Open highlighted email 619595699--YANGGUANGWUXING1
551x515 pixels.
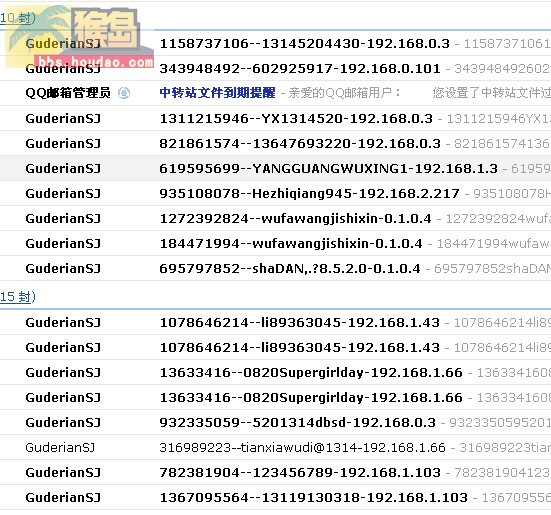pyautogui.click(x=328, y=169)
